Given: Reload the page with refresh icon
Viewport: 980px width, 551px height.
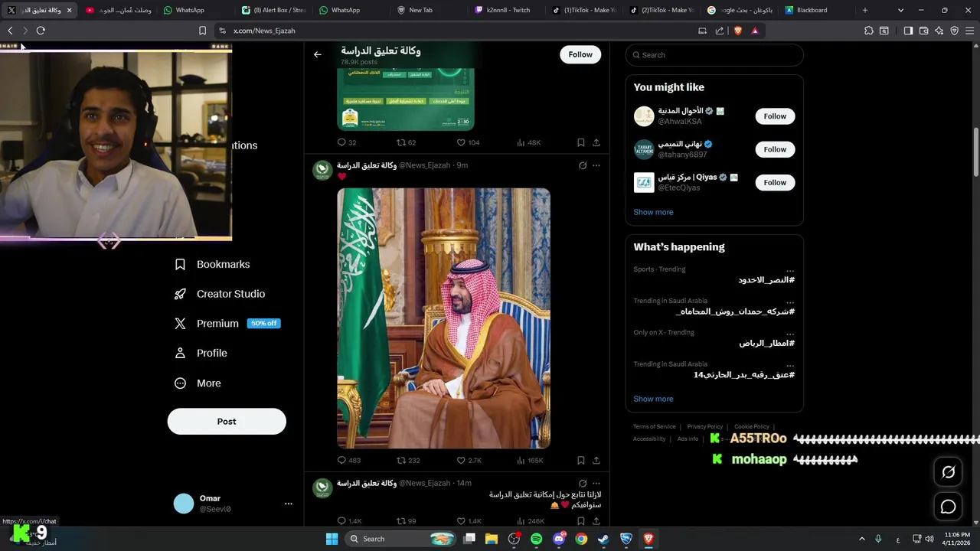Looking at the screenshot, I should tap(41, 31).
